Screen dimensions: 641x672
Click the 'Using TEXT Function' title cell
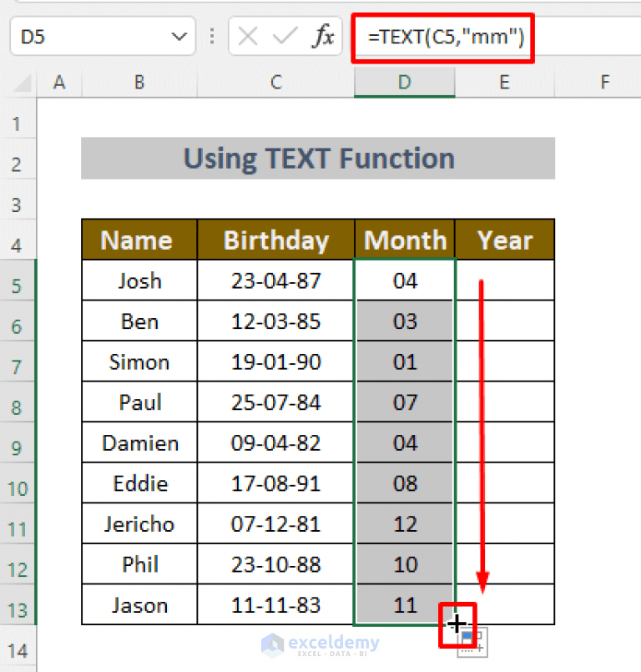[318, 158]
